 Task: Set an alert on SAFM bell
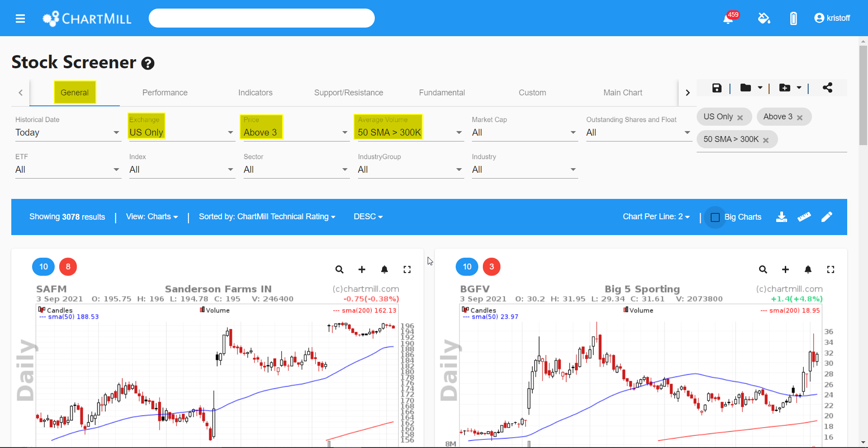pyautogui.click(x=384, y=269)
